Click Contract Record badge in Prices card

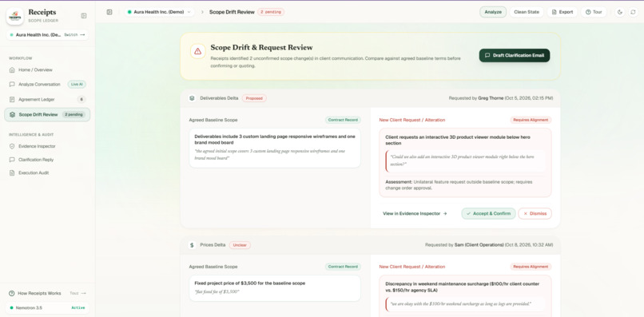click(343, 267)
